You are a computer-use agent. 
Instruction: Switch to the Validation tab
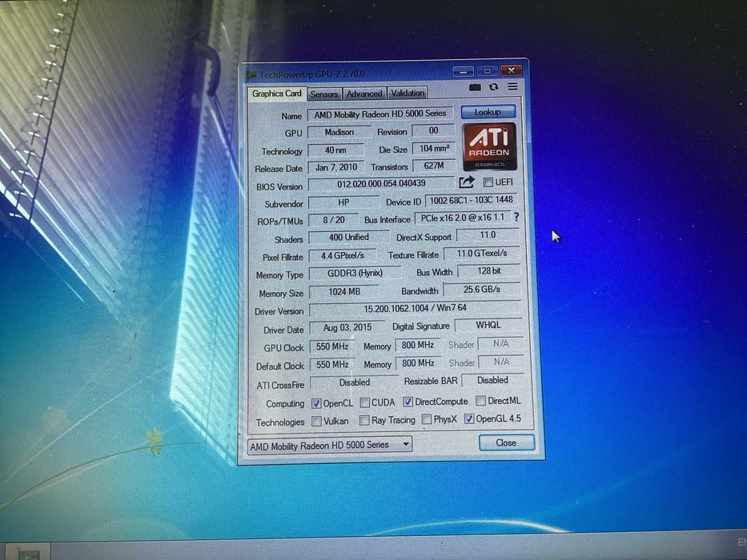[408, 94]
